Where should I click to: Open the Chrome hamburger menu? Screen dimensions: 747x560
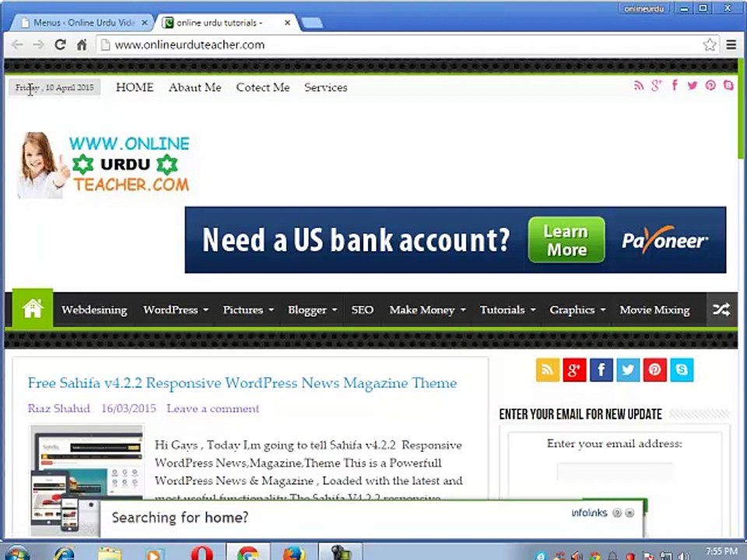[731, 45]
